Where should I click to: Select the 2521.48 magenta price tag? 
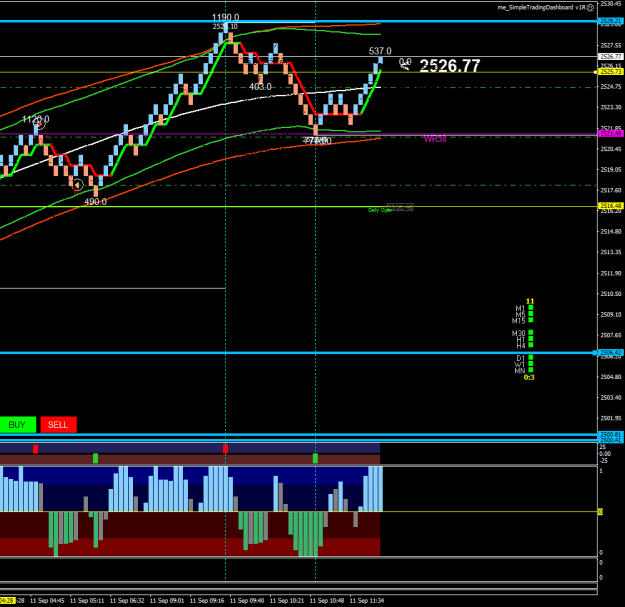[611, 134]
